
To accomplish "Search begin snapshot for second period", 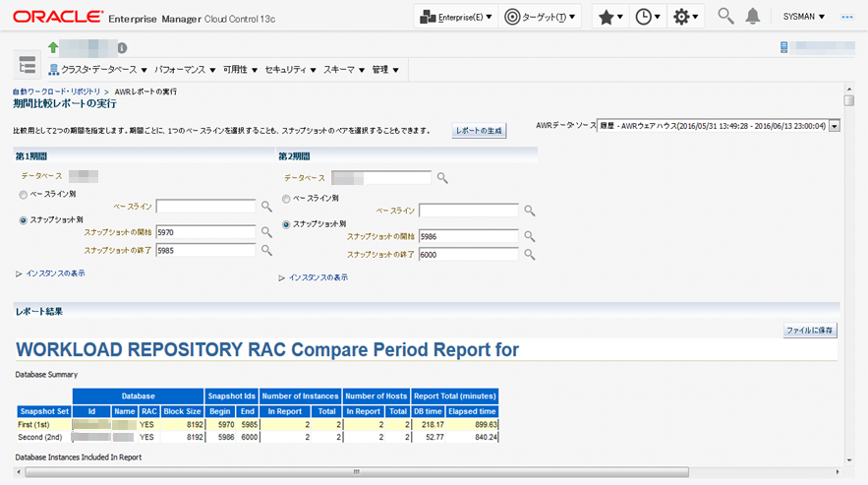I will tap(529, 236).
